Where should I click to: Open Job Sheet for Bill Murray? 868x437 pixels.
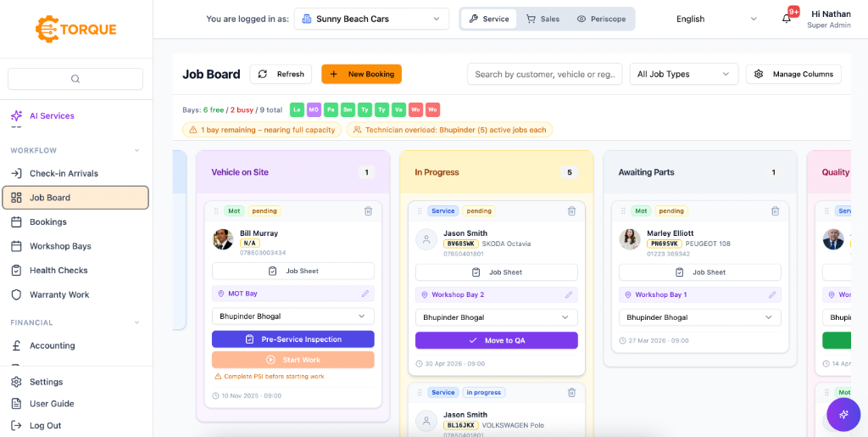(292, 271)
